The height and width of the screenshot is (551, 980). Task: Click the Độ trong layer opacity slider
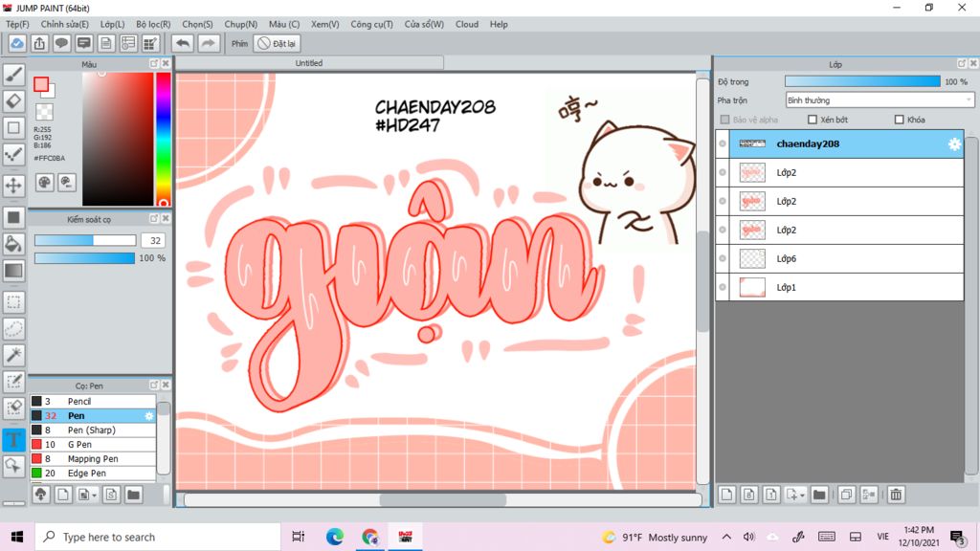tap(862, 81)
